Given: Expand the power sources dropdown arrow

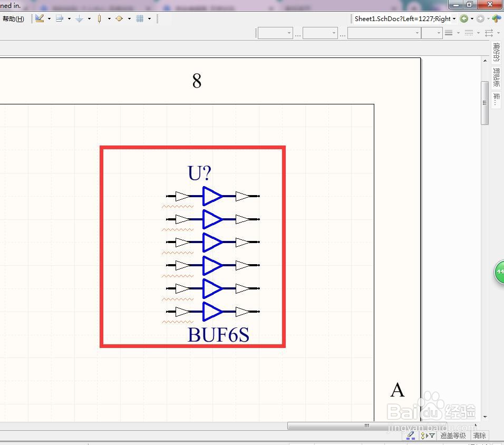Looking at the screenshot, I should [89, 18].
